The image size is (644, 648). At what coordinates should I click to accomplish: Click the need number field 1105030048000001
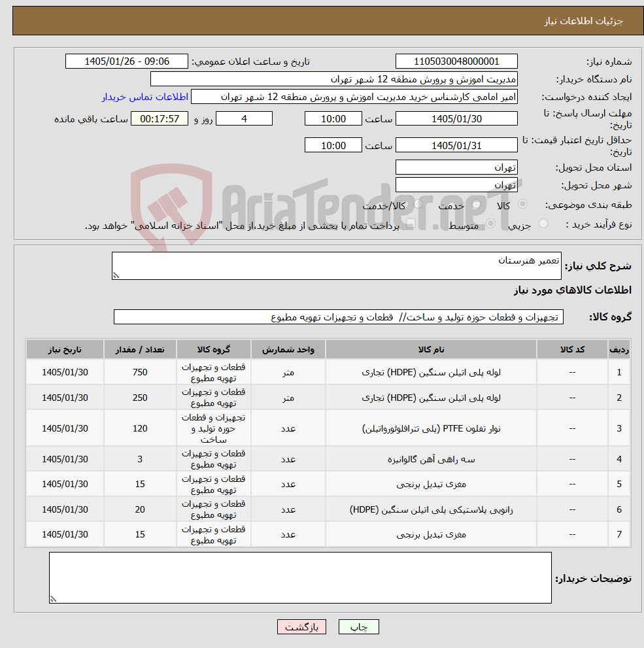456,61
